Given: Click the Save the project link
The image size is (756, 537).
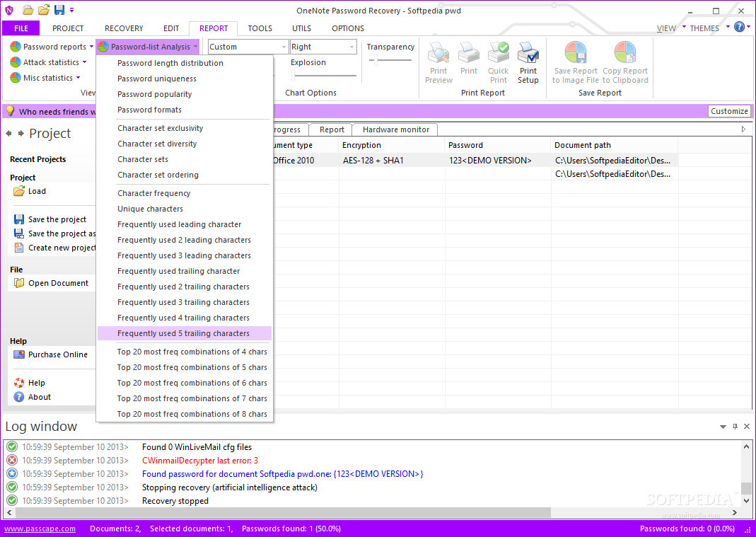Looking at the screenshot, I should (x=57, y=219).
